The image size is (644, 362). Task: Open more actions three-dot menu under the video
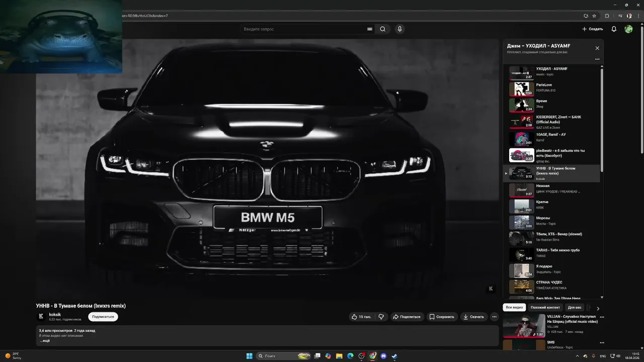pyautogui.click(x=494, y=317)
